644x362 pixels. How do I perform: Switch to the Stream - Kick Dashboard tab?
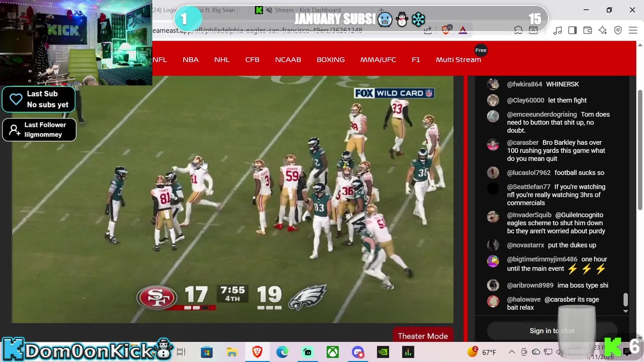click(308, 10)
